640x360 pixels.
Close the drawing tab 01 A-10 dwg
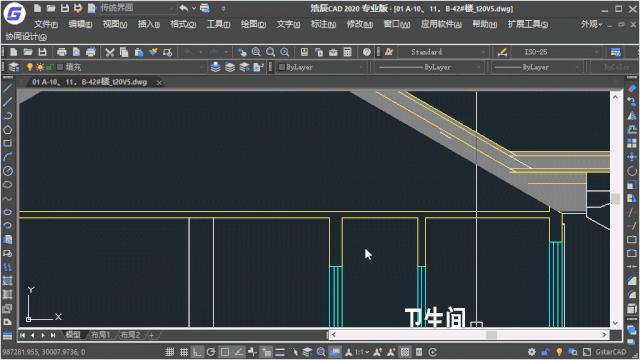[x=159, y=83]
